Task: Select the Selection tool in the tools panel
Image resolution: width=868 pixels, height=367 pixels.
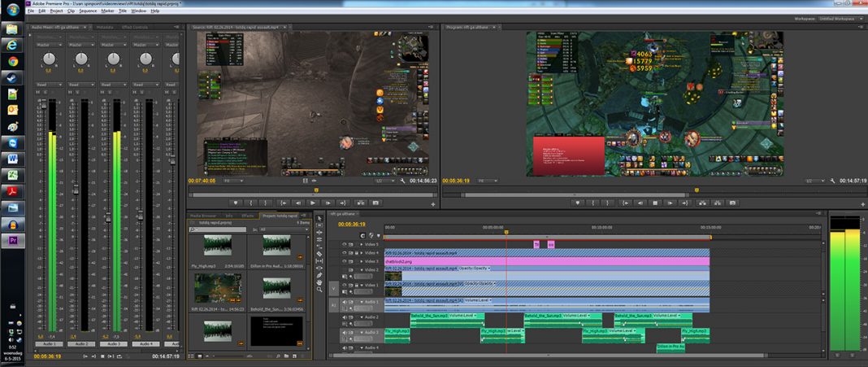Action: pos(319,218)
